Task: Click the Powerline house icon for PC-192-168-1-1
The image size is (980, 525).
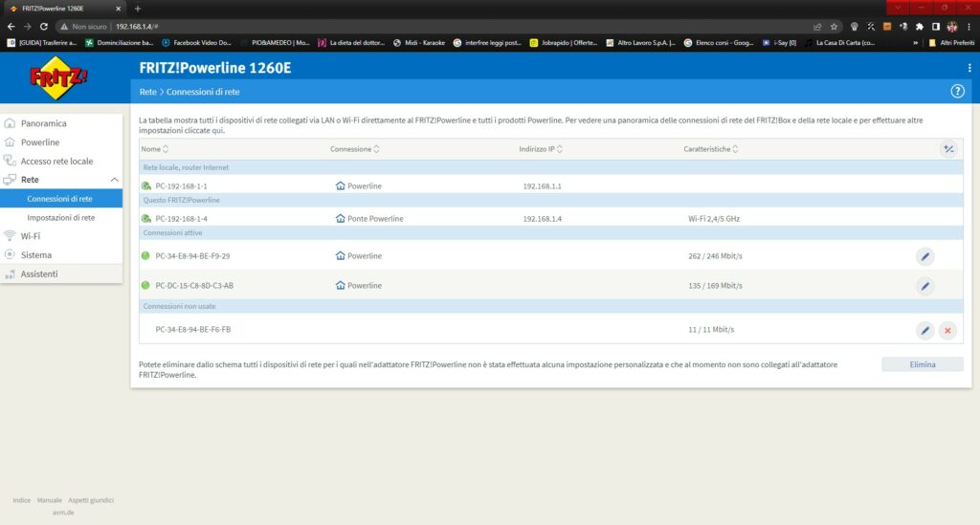Action: pyautogui.click(x=340, y=186)
